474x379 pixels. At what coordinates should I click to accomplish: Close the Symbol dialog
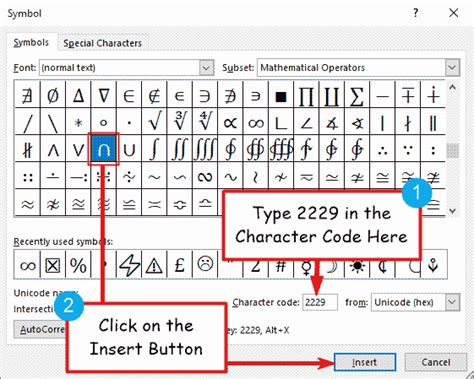pos(453,13)
